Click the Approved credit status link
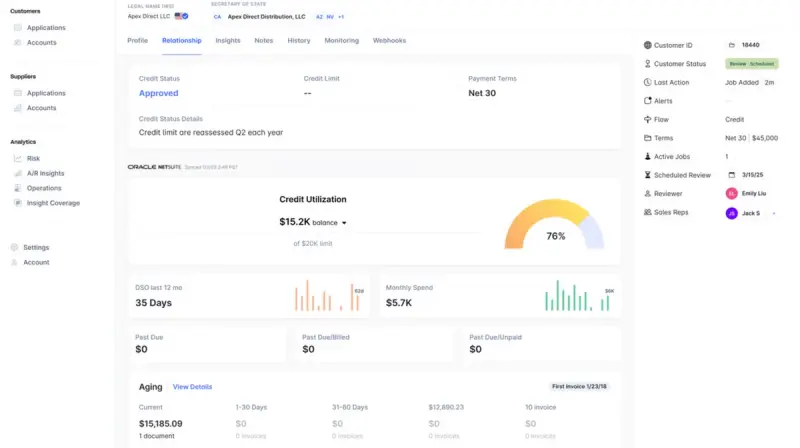The width and height of the screenshot is (800, 448). [159, 93]
